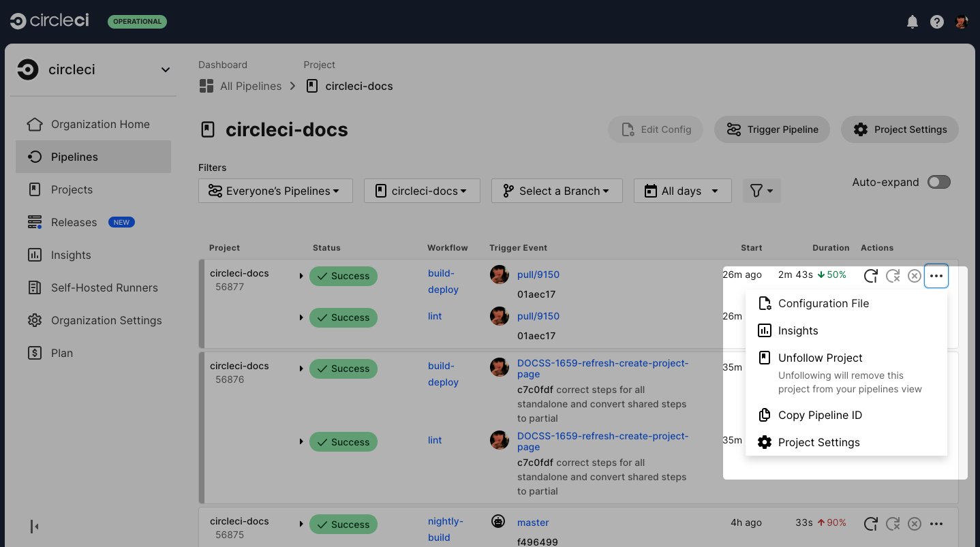Click the Edit Config button
This screenshot has height=547, width=980.
tap(656, 129)
